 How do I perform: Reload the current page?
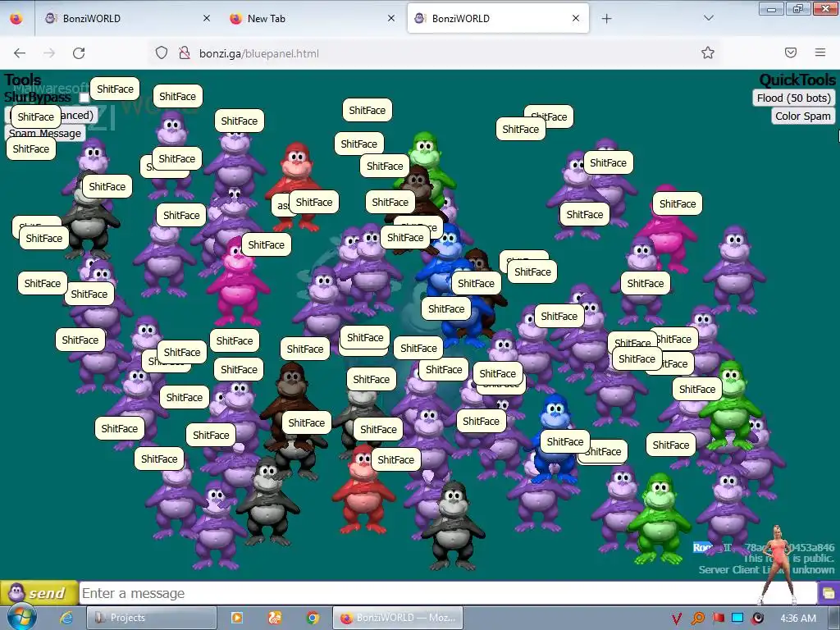[x=79, y=53]
